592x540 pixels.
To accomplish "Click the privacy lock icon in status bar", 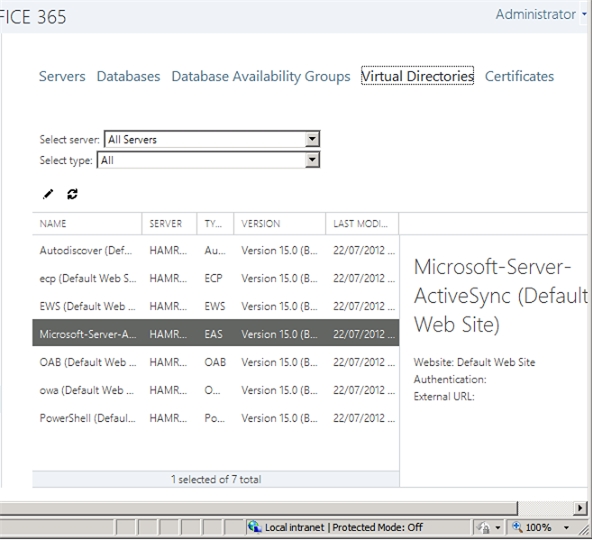I will tap(484, 527).
